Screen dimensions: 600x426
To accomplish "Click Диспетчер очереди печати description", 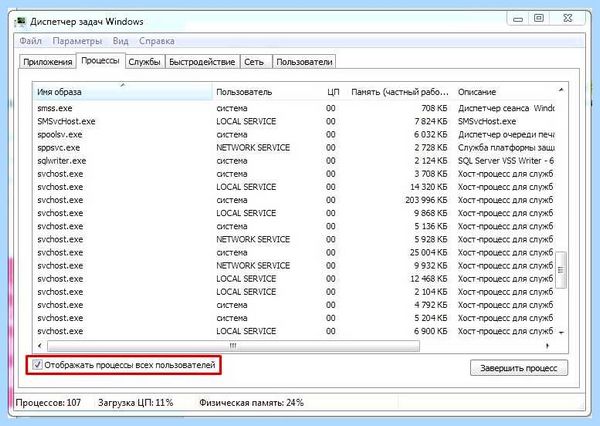I will pos(506,134).
